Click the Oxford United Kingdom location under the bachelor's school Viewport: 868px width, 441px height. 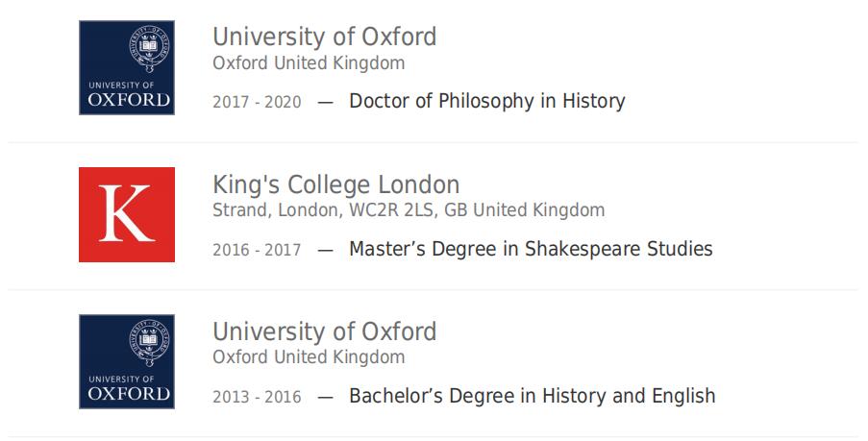(309, 357)
